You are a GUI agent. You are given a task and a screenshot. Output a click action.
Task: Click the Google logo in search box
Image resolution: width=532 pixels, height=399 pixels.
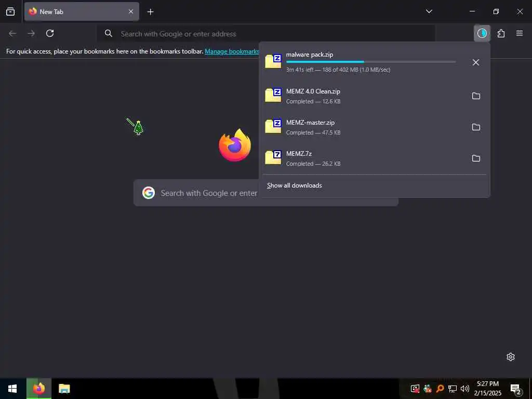[149, 193]
